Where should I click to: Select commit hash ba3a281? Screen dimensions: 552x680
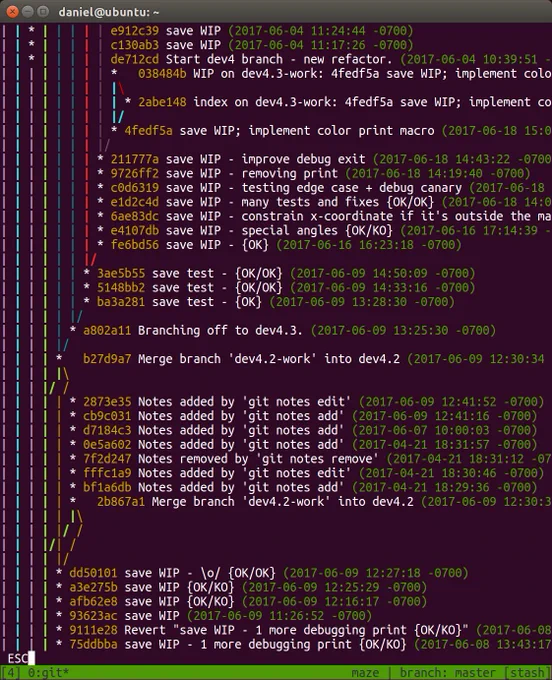121,302
